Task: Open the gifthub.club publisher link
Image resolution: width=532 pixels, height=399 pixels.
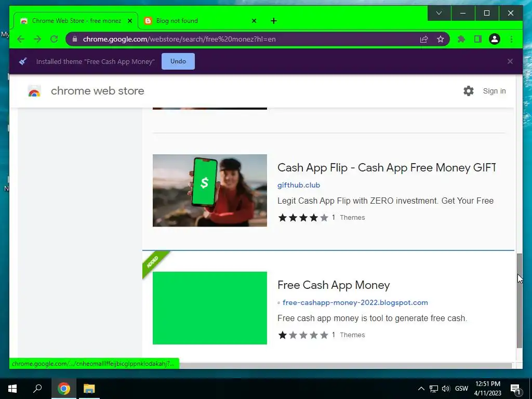Action: tap(299, 185)
